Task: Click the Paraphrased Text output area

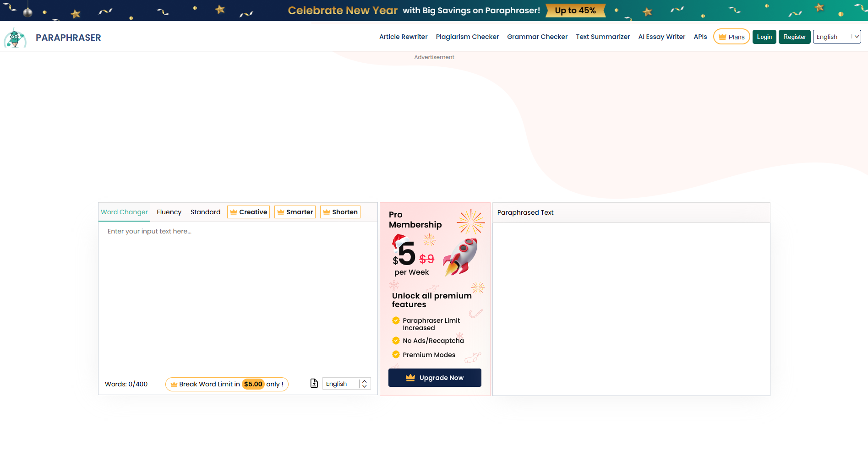Action: (631, 309)
